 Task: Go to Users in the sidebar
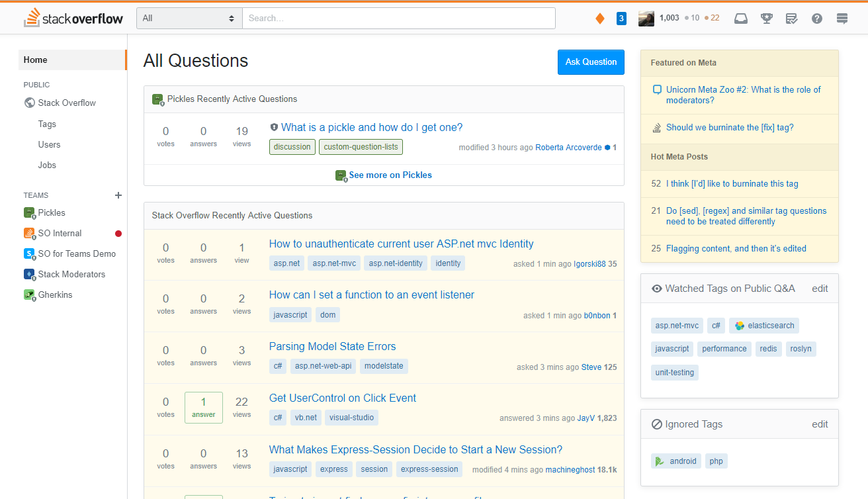pos(49,144)
